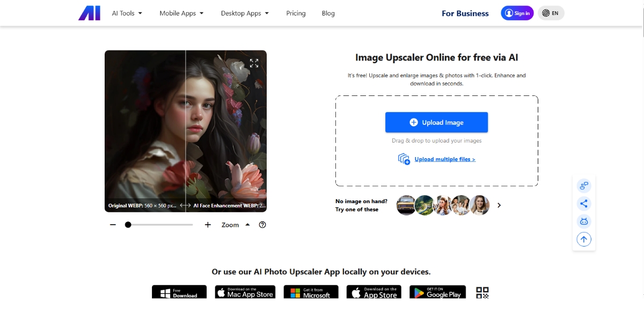Click the AI logo in header
The image size is (644, 327).
click(89, 13)
